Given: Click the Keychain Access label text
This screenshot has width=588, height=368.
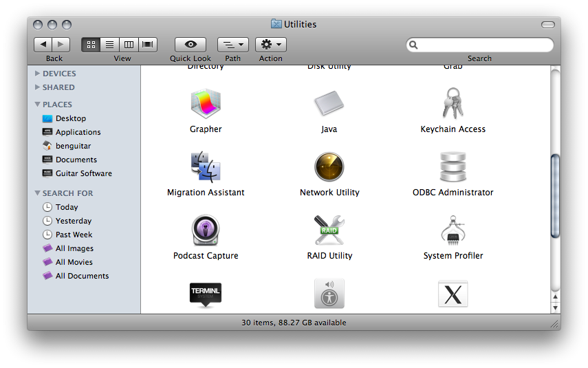Looking at the screenshot, I should pos(453,129).
